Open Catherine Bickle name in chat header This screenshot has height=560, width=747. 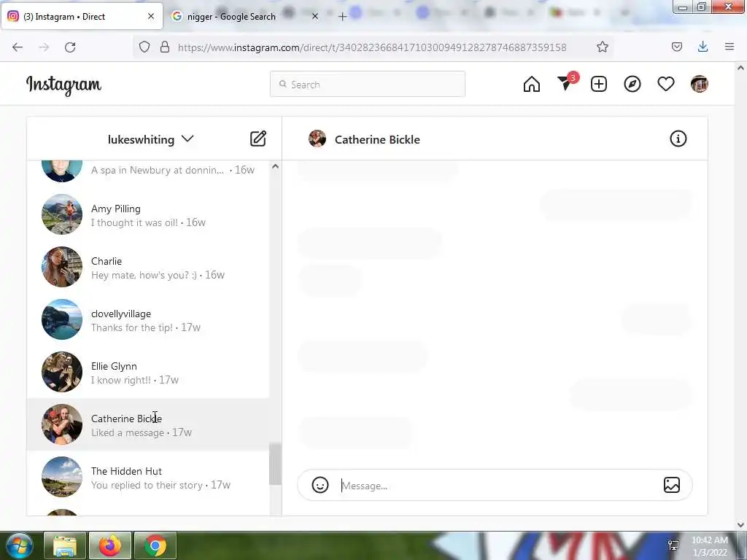[377, 139]
